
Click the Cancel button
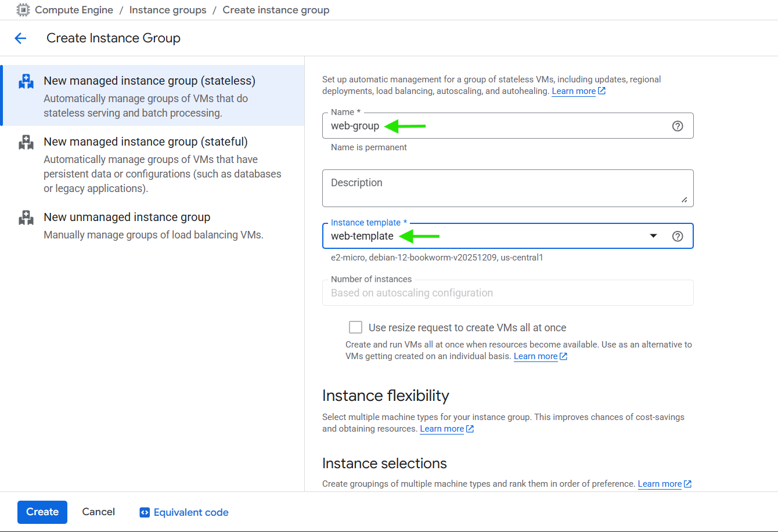98,512
